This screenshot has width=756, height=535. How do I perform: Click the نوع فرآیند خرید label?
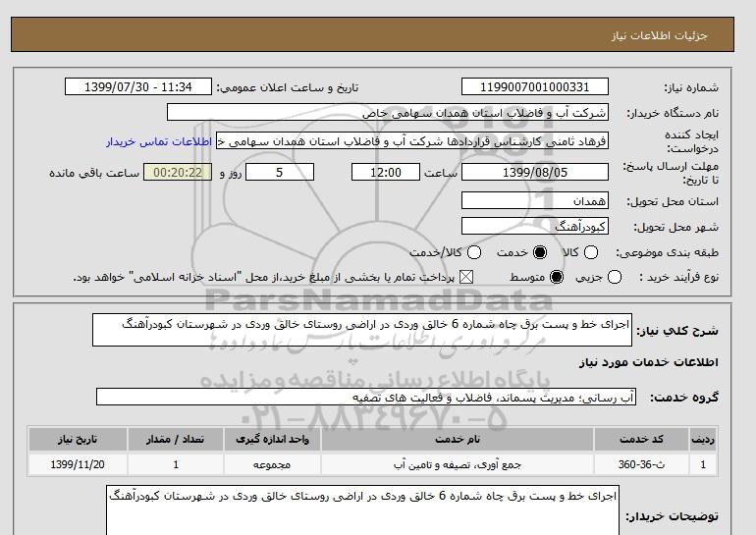point(678,277)
